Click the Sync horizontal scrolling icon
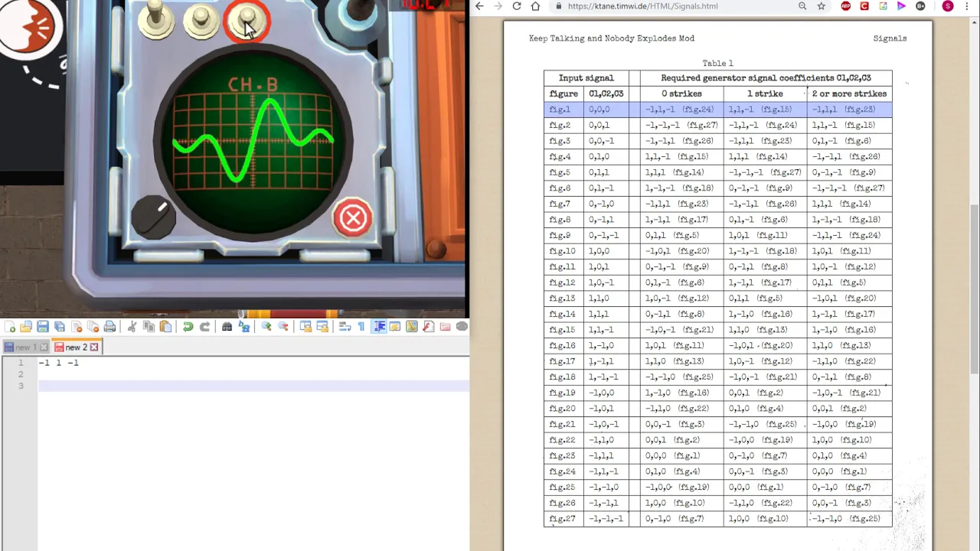The width and height of the screenshot is (980, 551). click(322, 327)
